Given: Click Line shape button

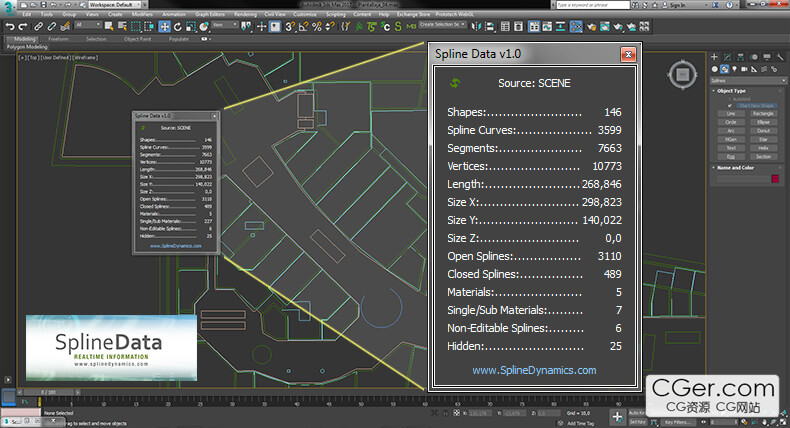Looking at the screenshot, I should (731, 114).
